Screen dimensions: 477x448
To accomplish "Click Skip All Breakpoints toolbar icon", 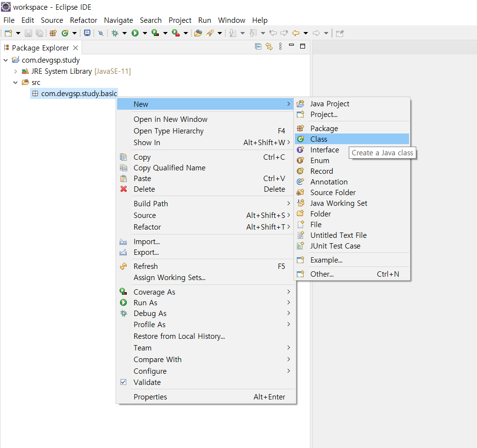I will pos(101,33).
